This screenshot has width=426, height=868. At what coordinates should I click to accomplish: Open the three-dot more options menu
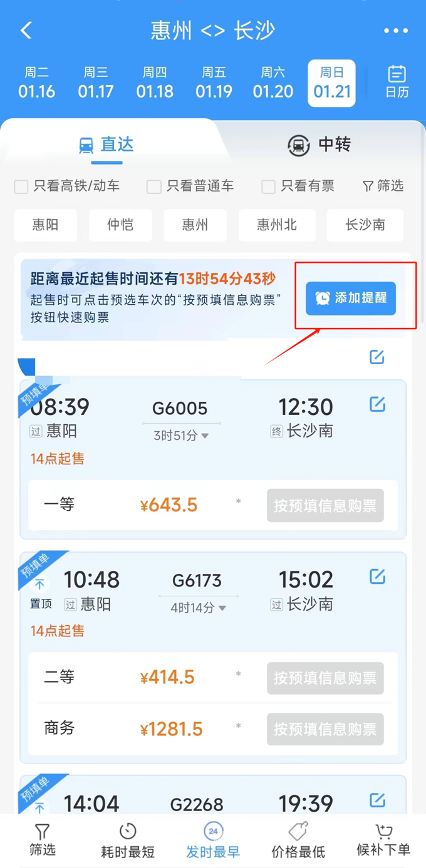(396, 31)
